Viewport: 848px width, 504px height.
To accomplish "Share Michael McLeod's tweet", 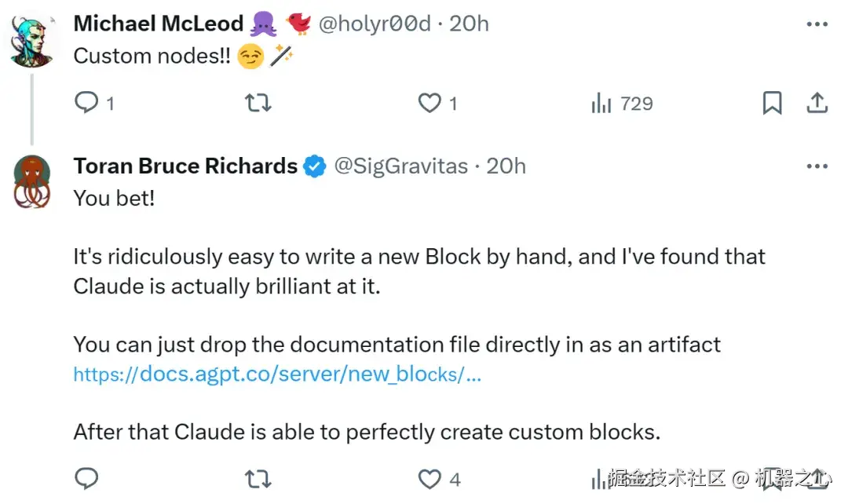I will (x=817, y=103).
